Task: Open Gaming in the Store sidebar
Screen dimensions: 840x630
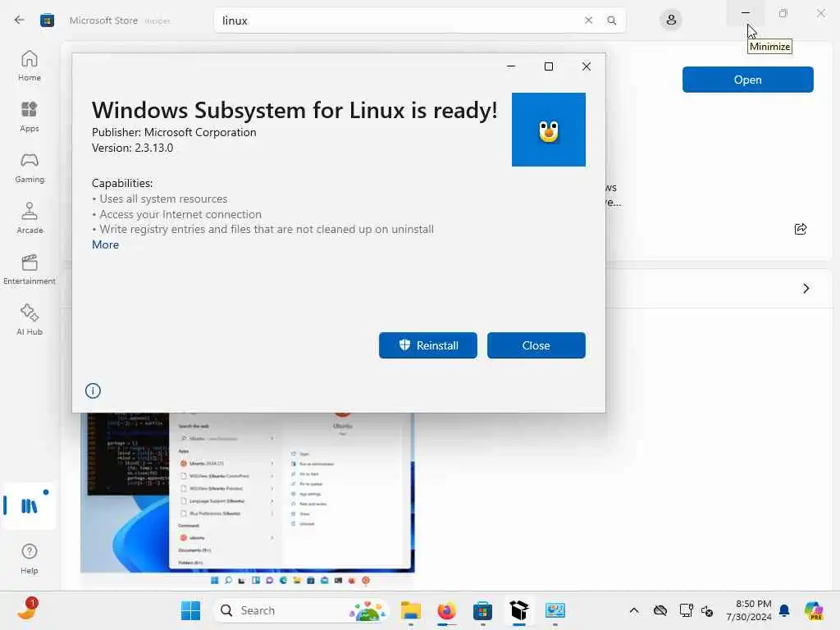Action: point(30,167)
